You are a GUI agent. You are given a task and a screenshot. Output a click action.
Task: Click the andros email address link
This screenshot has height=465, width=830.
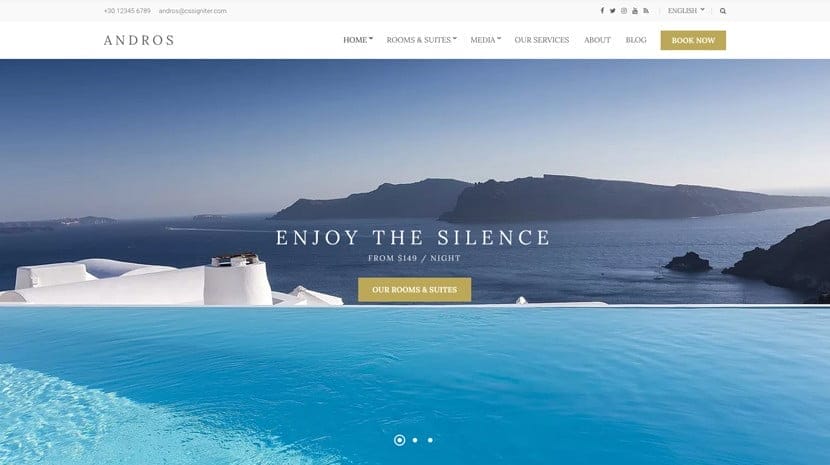[x=193, y=11]
